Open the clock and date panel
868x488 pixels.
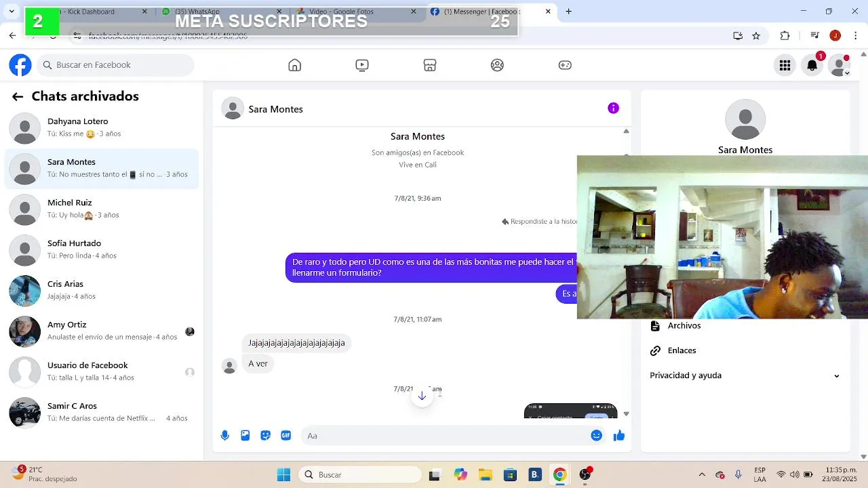tap(841, 474)
